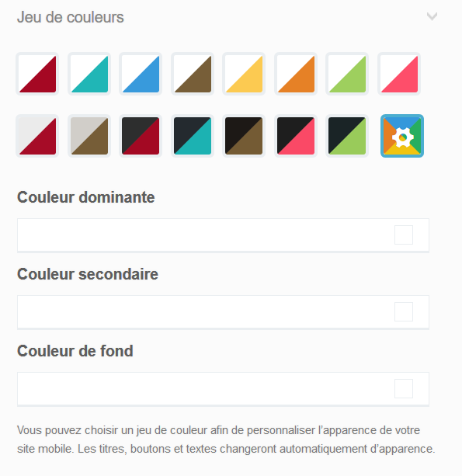Open the custom color scheme gear icon

point(402,136)
